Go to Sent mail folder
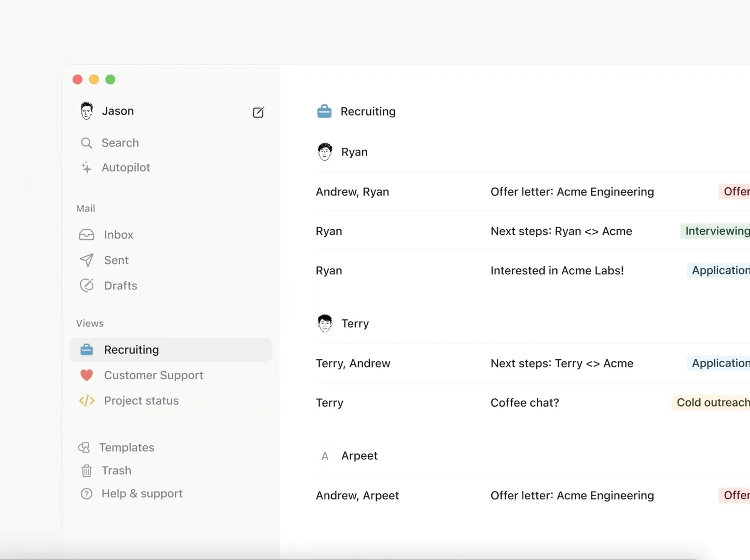750x560 pixels. tap(116, 260)
